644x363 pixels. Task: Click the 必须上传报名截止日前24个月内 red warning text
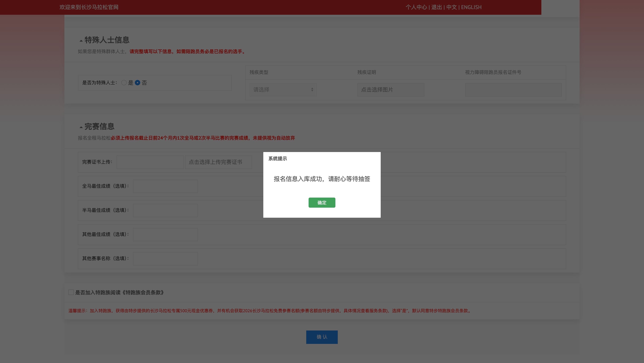(x=203, y=138)
